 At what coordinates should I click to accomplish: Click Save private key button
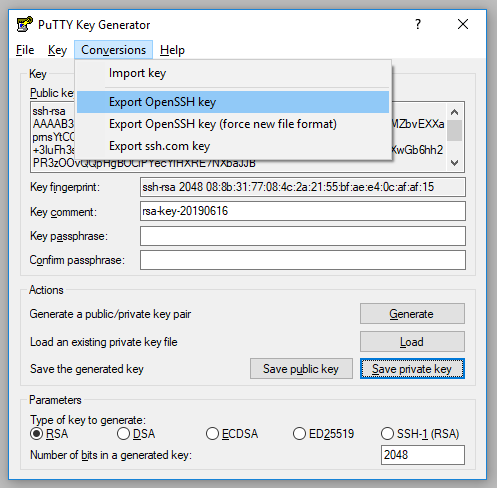[x=412, y=369]
